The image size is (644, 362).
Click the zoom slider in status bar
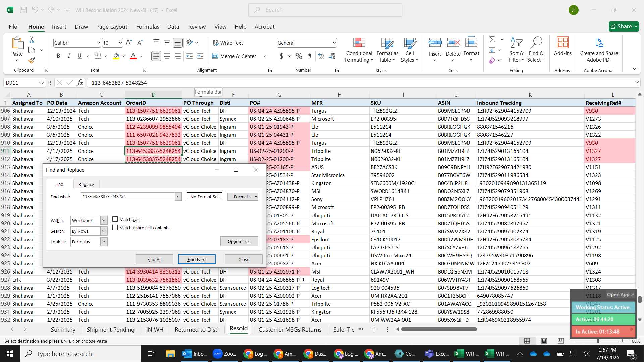click(598, 341)
